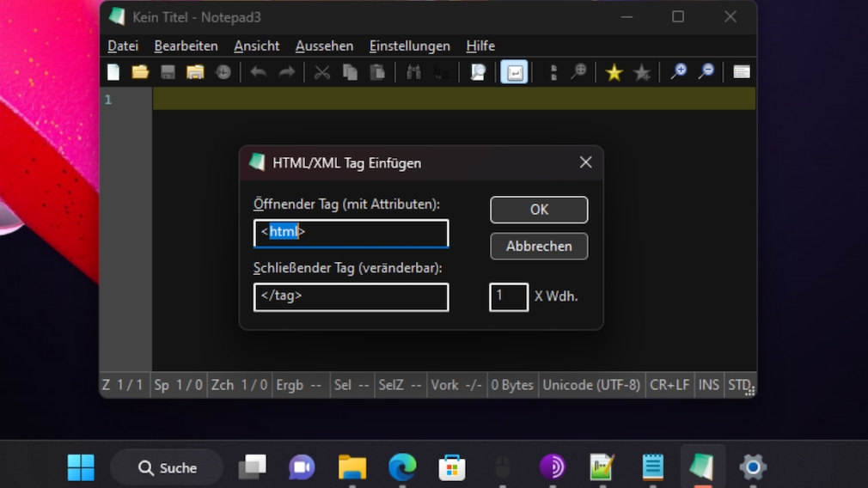Open File Explorer from the taskbar
Viewport: 868px width, 488px height.
352,467
